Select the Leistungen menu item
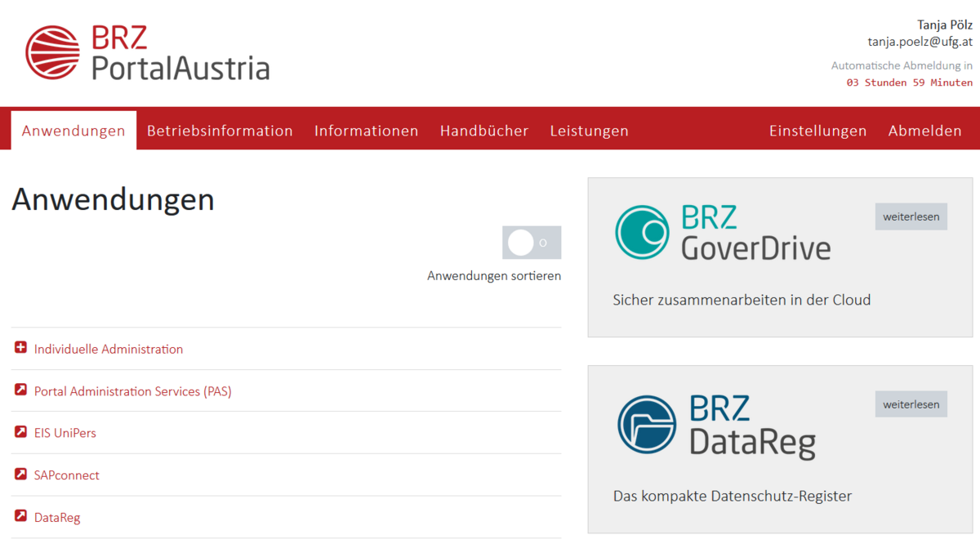The height and width of the screenshot is (544, 980). 590,131
